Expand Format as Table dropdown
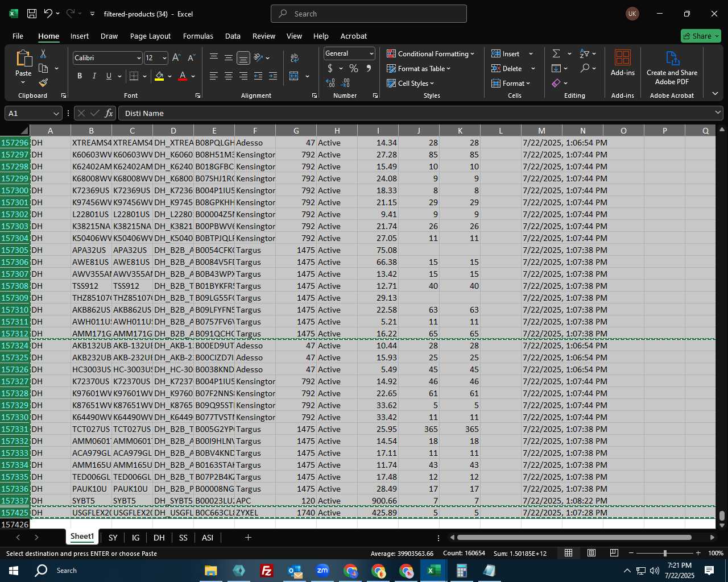 click(x=448, y=69)
